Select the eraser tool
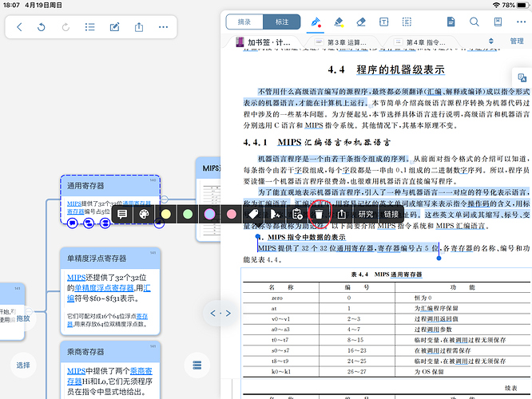532x399 pixels. [361, 22]
